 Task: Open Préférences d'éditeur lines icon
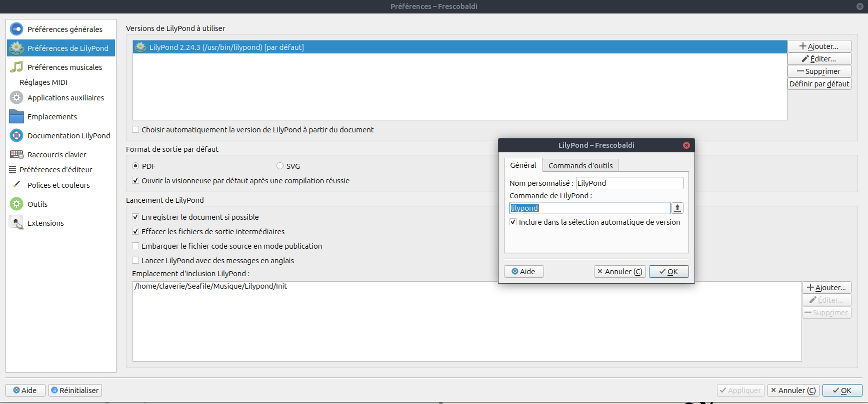pos(12,169)
